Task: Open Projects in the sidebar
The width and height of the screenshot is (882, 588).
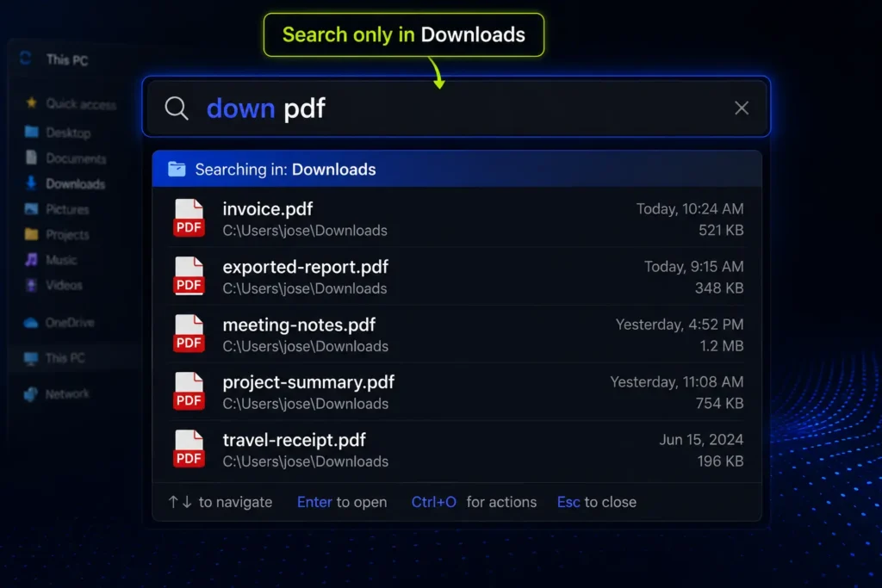Action: [x=67, y=234]
